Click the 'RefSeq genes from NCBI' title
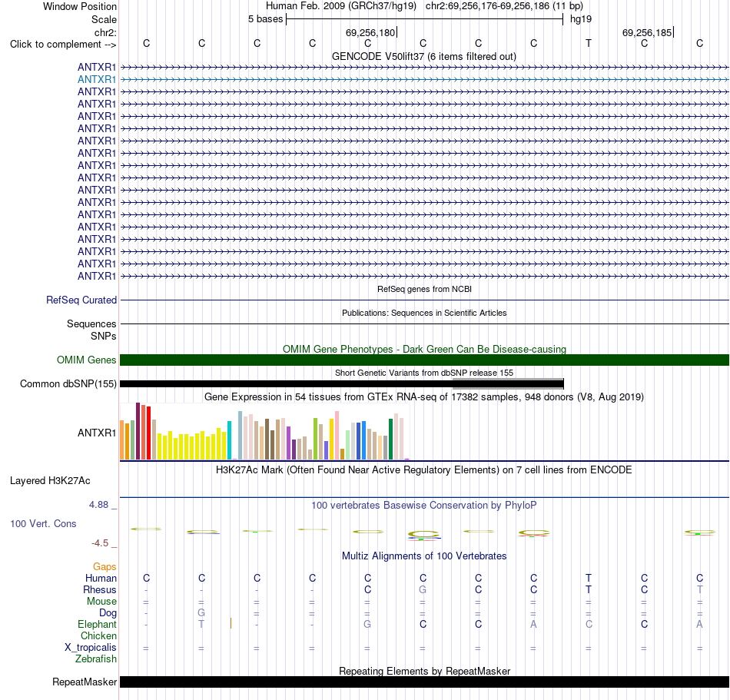The height and width of the screenshot is (700, 730). point(424,289)
